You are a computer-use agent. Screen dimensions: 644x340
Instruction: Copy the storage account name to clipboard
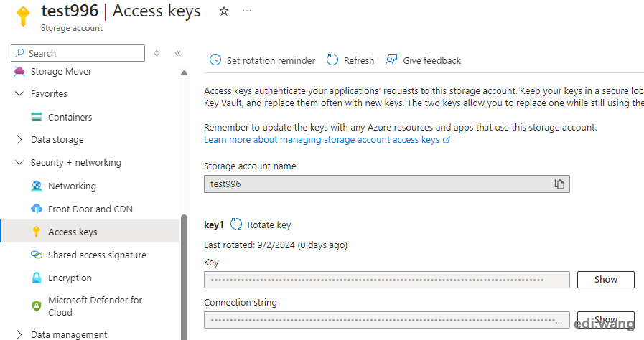559,184
